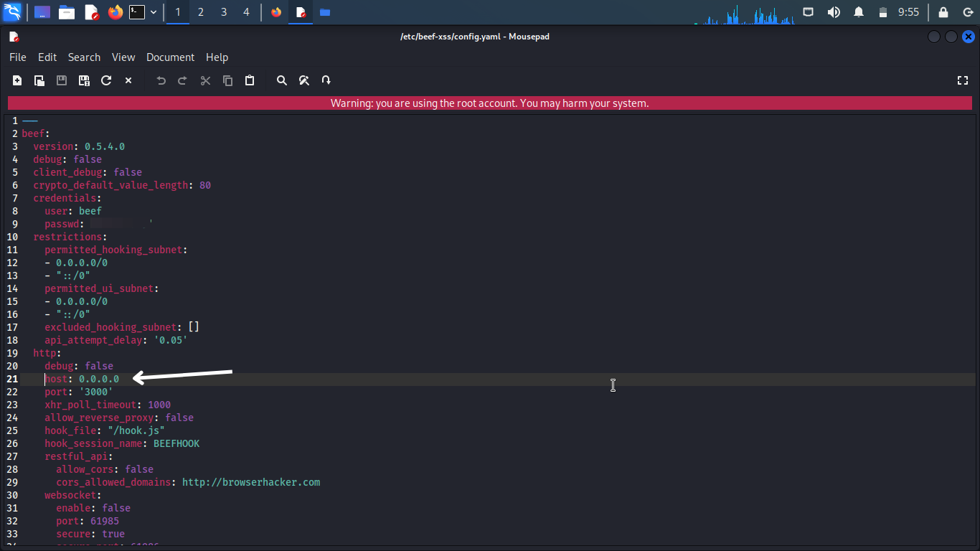Open the Document menu
Screen dimensions: 980x551
coord(170,57)
